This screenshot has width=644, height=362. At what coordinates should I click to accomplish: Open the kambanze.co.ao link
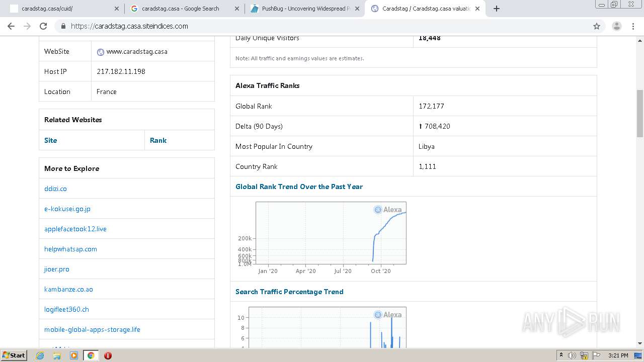point(68,289)
